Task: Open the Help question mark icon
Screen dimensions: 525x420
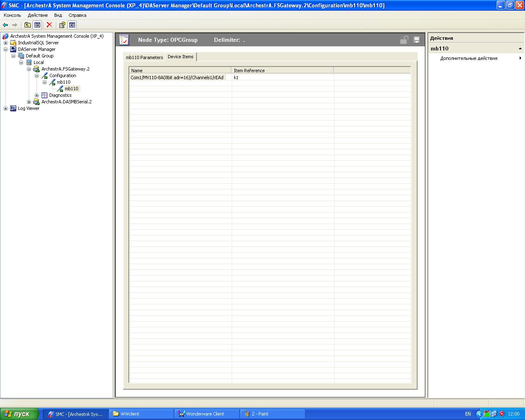Action: (62, 25)
